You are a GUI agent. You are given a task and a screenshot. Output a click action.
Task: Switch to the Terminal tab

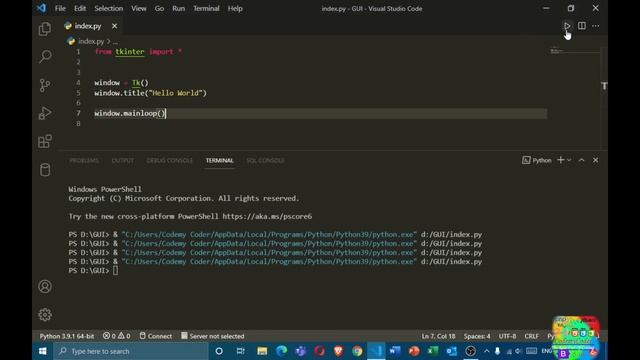click(x=220, y=160)
